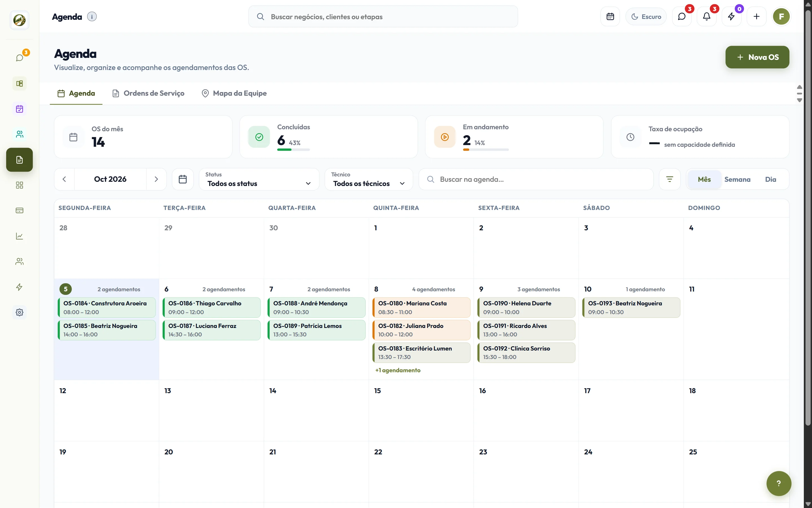This screenshot has height=508, width=812.
Task: Open the chat icon in left sidebar
Action: click(19, 58)
